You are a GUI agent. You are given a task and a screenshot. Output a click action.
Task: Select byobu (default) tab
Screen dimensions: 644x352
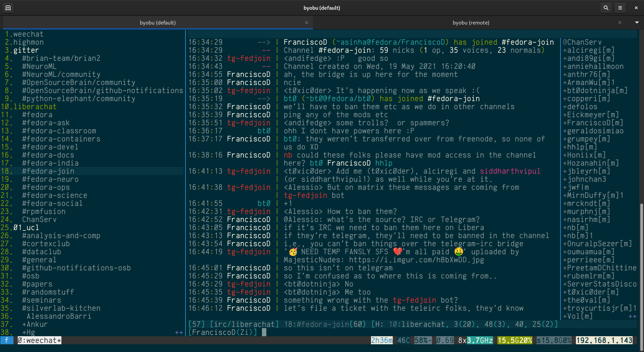click(158, 23)
